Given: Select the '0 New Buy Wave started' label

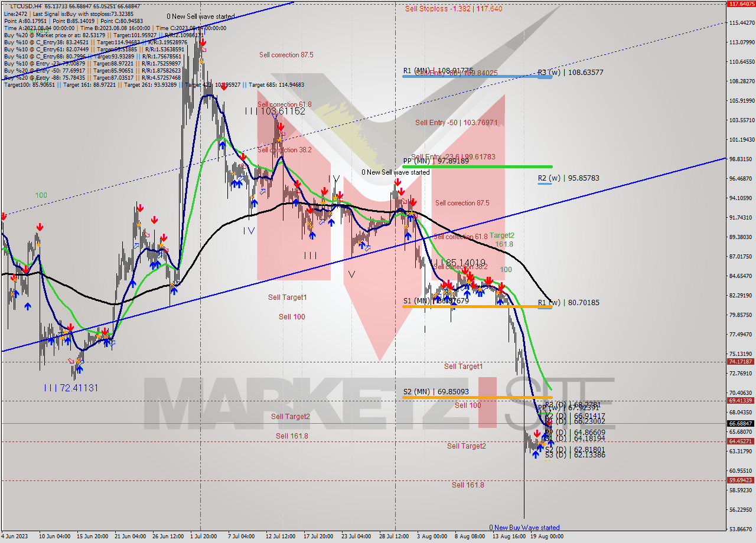Looking at the screenshot, I should click(524, 528).
